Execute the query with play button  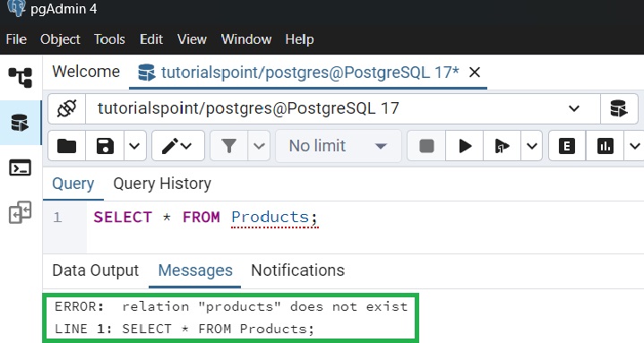coord(465,146)
